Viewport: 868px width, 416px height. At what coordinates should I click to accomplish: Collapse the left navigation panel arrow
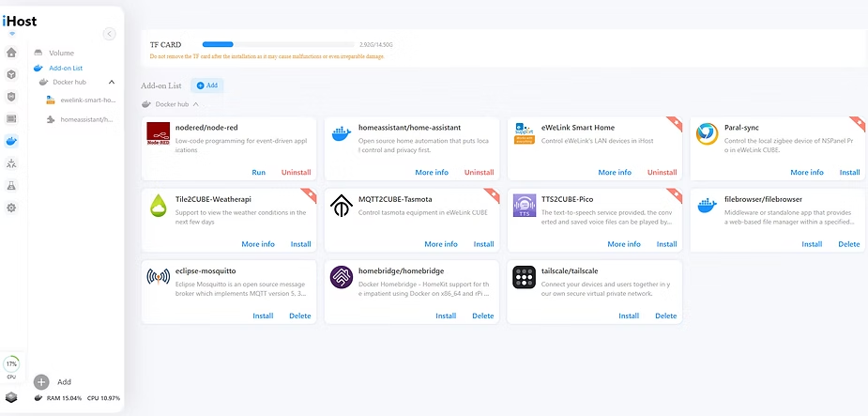(x=109, y=34)
